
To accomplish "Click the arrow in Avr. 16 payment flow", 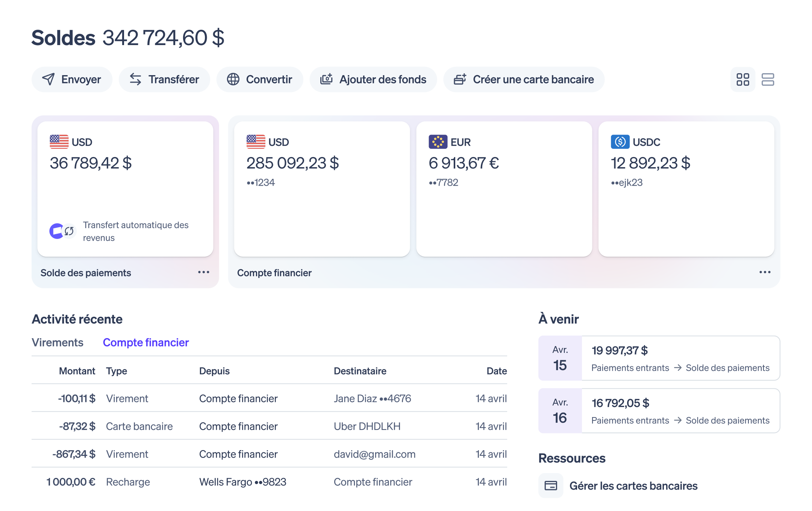I will coord(677,420).
